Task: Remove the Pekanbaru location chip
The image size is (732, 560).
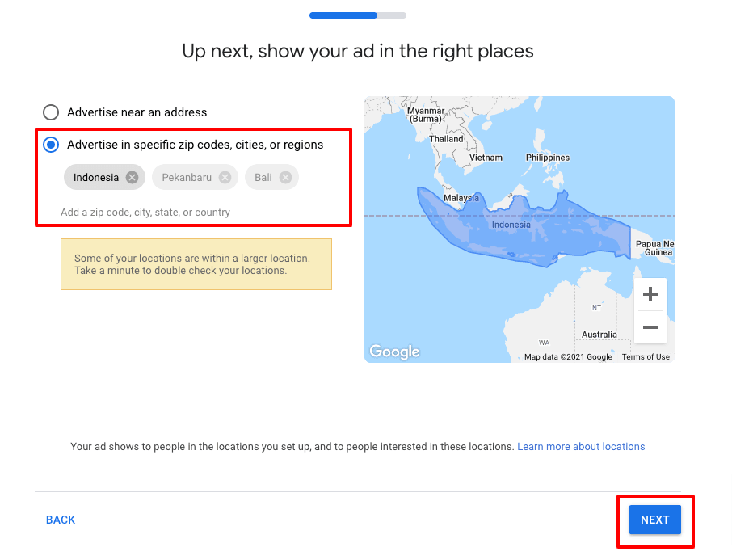Action: point(225,178)
